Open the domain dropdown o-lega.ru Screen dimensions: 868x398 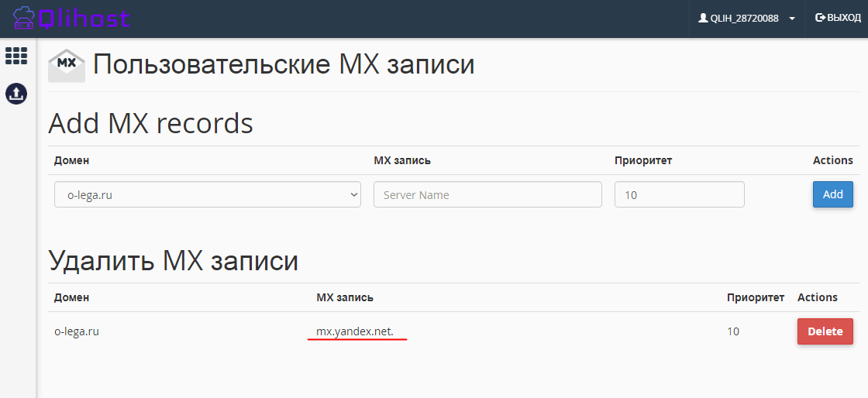[x=208, y=194]
